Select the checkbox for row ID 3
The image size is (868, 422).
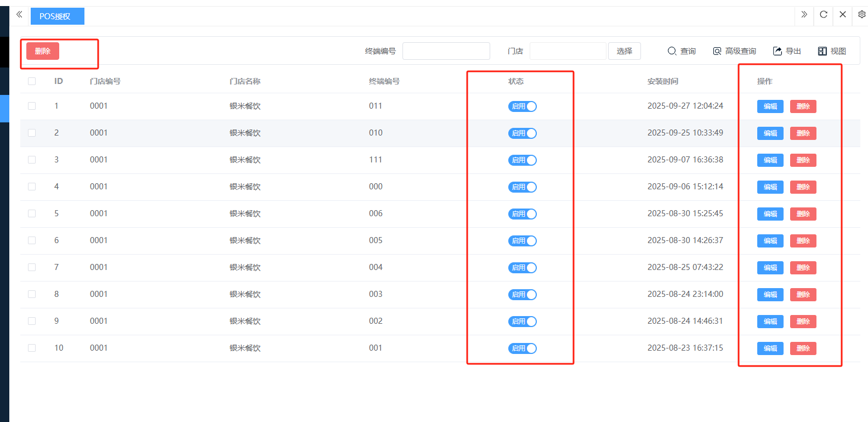pyautogui.click(x=32, y=160)
